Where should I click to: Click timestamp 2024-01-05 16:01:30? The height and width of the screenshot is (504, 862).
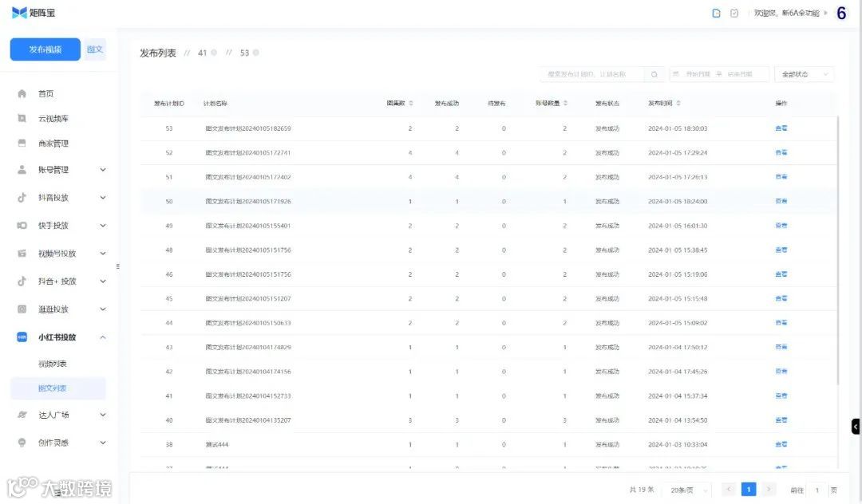click(x=678, y=226)
